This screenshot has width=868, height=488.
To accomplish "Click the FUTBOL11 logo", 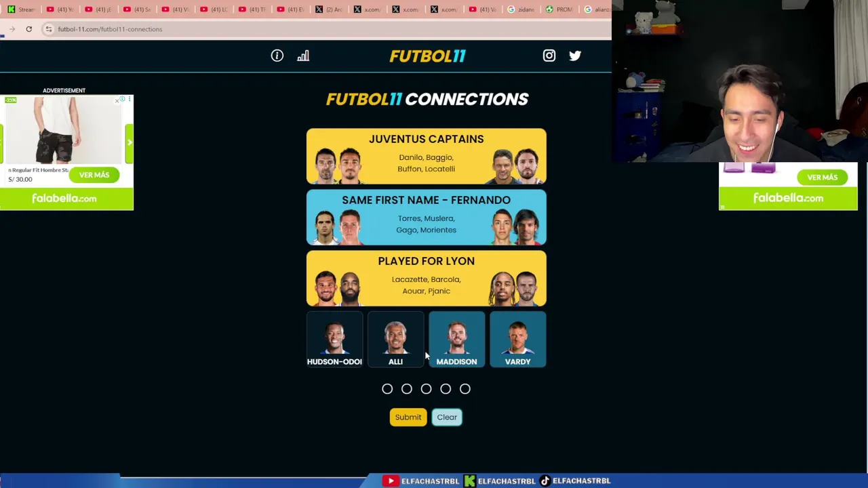I will (428, 56).
